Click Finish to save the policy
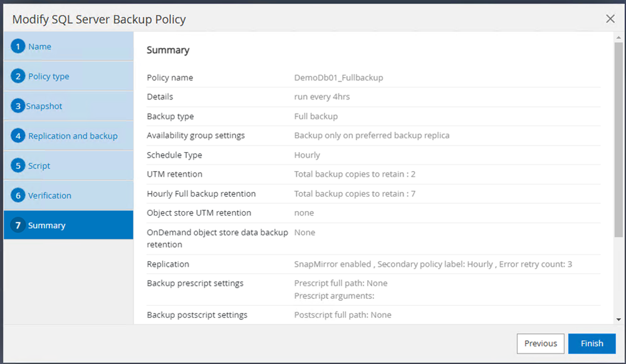626x364 pixels. pyautogui.click(x=592, y=343)
